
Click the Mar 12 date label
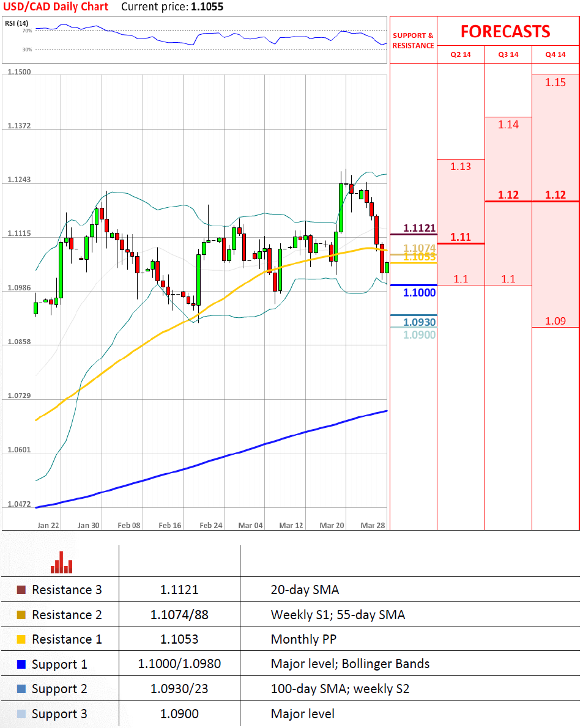tap(291, 526)
